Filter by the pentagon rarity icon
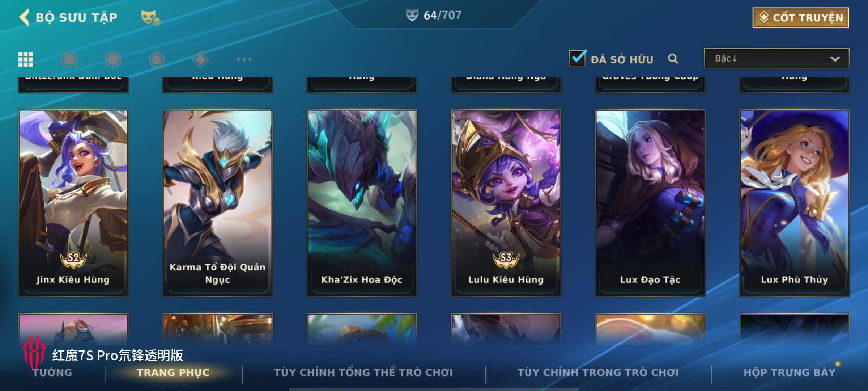The height and width of the screenshot is (391, 868). click(x=157, y=59)
